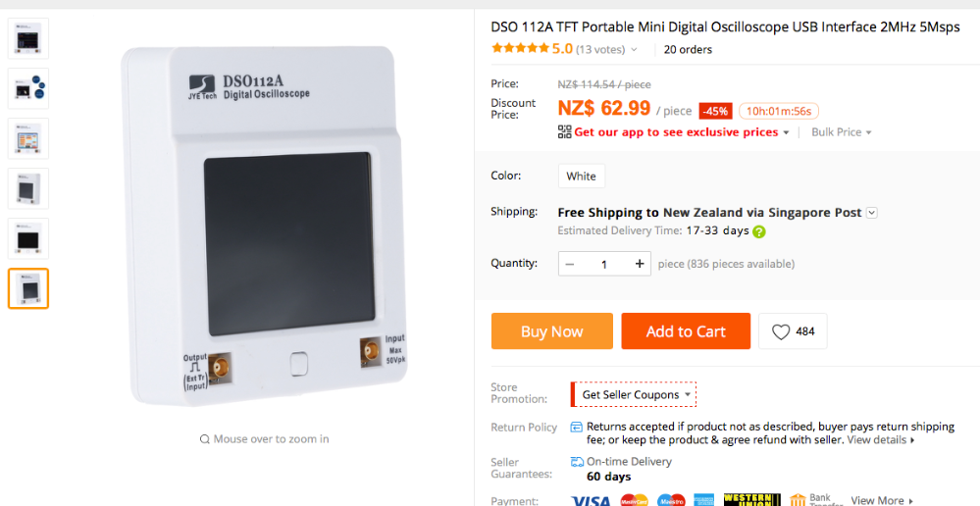Click the heart wishlist icon
Image resolution: width=980 pixels, height=506 pixels.
coord(781,331)
